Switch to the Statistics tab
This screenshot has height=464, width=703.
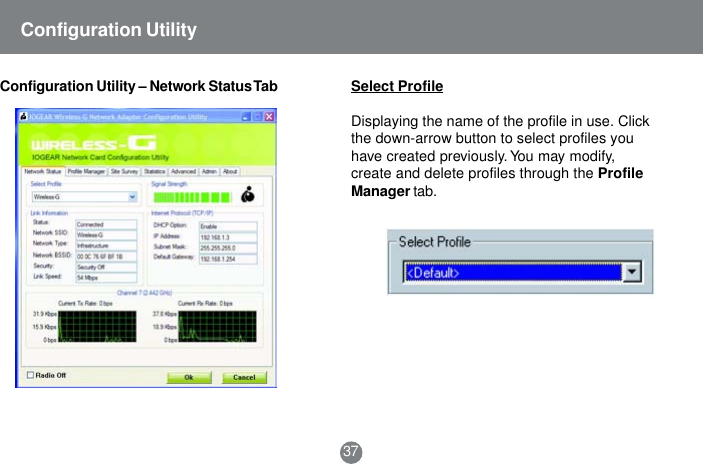155,172
